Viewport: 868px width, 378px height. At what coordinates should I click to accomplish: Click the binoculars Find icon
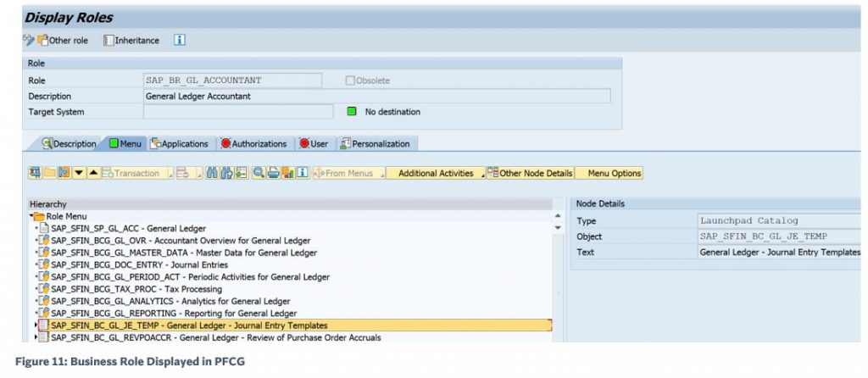(x=212, y=173)
